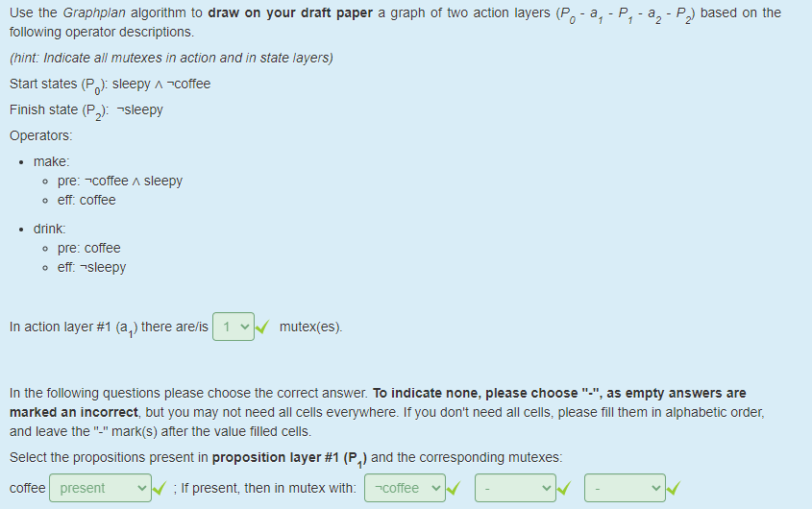Open the coffee 'present' dropdown
This screenshot has width=812, height=509.
[101, 488]
